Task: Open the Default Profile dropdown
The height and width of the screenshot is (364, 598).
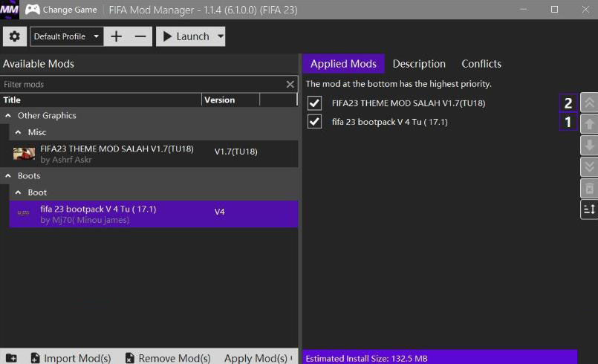Action: pyautogui.click(x=66, y=36)
